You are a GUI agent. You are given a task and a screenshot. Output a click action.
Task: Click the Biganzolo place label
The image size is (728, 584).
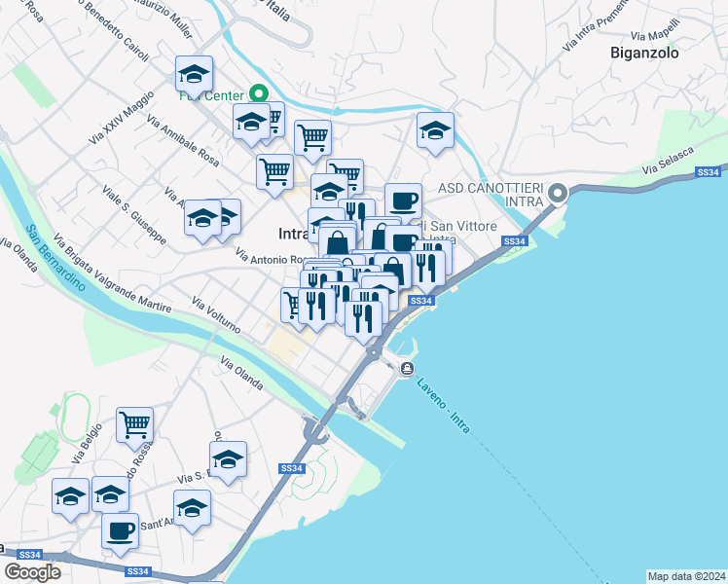click(644, 53)
